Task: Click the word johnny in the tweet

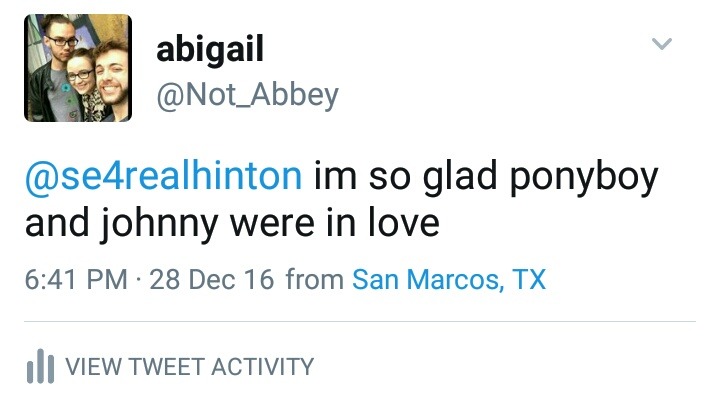Action: (152, 223)
